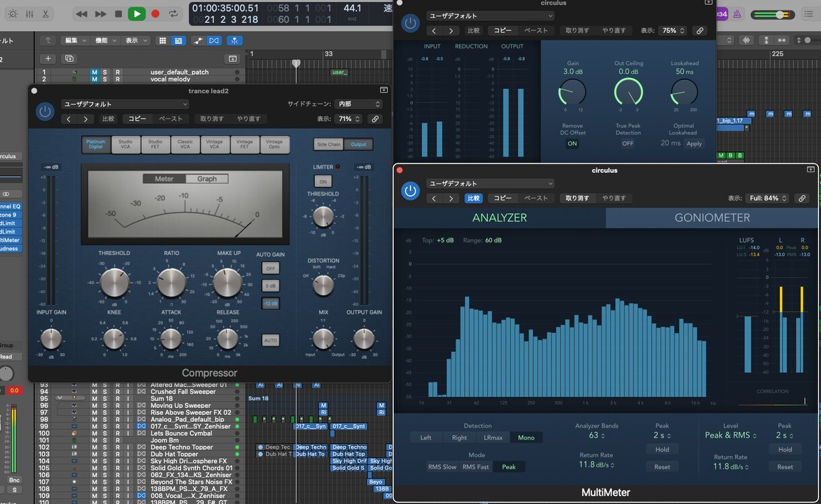The height and width of the screenshot is (504, 821).
Task: Open the Compressor preset ユーザデフォルト dropdown
Action: click(125, 104)
